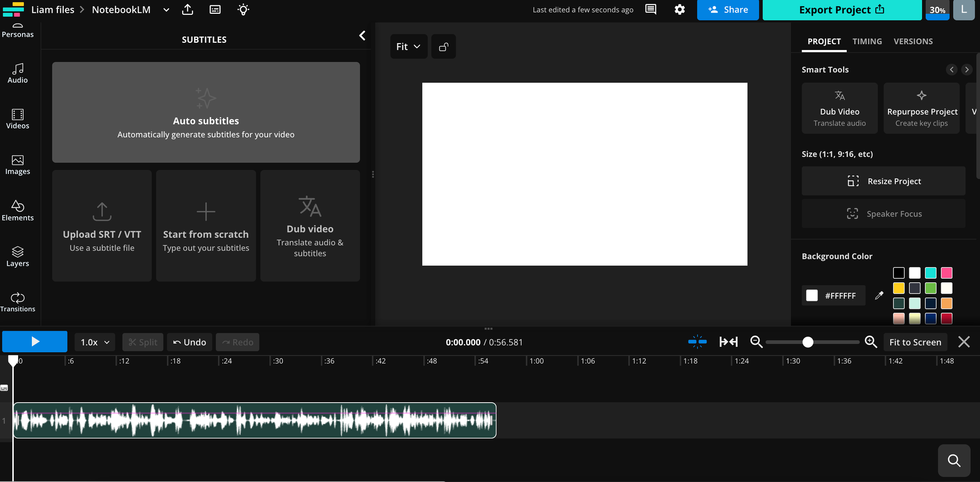
Task: Choose the pink background color swatch
Action: tap(947, 273)
